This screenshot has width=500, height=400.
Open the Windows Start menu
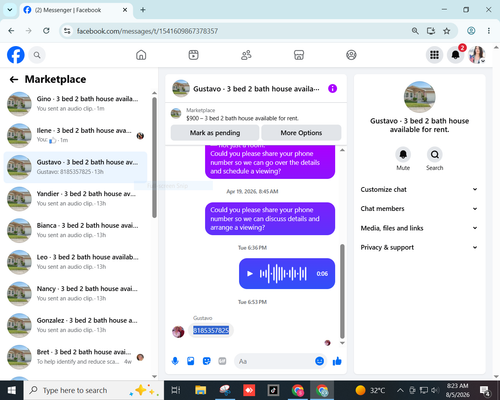click(12, 390)
